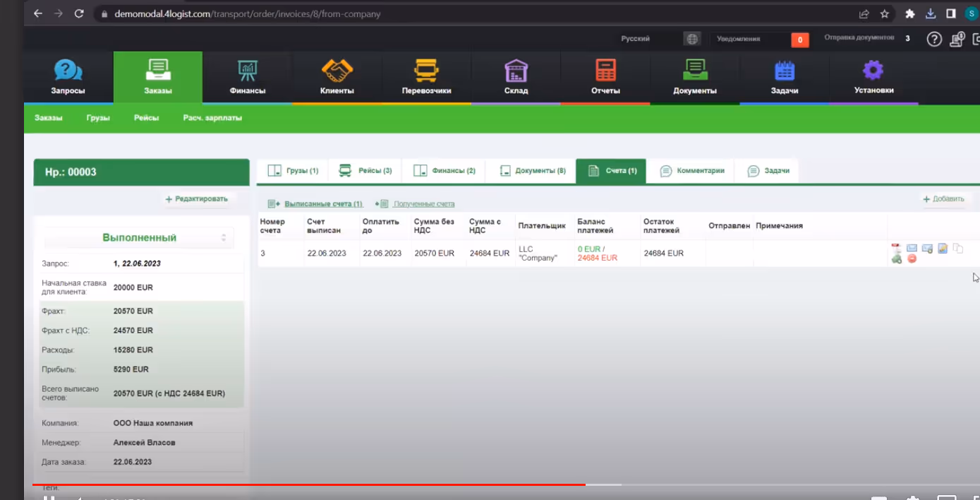Viewport: 980px width, 500px height.
Task: Click the edit pencil icon for invoice 3
Action: pyautogui.click(x=943, y=249)
